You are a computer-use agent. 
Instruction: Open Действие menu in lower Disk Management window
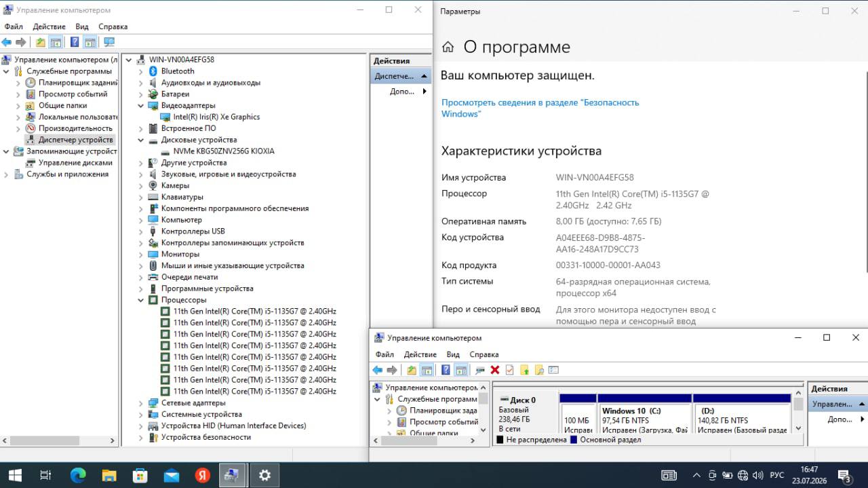420,354
